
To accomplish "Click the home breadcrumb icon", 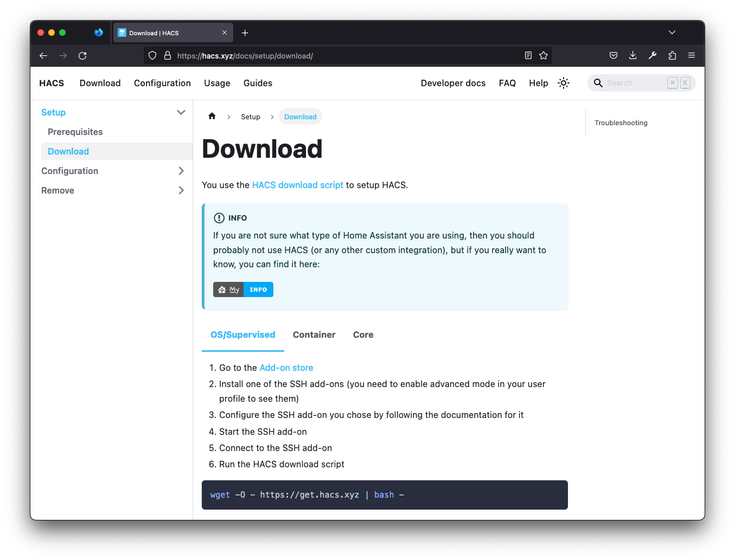I will [x=212, y=116].
